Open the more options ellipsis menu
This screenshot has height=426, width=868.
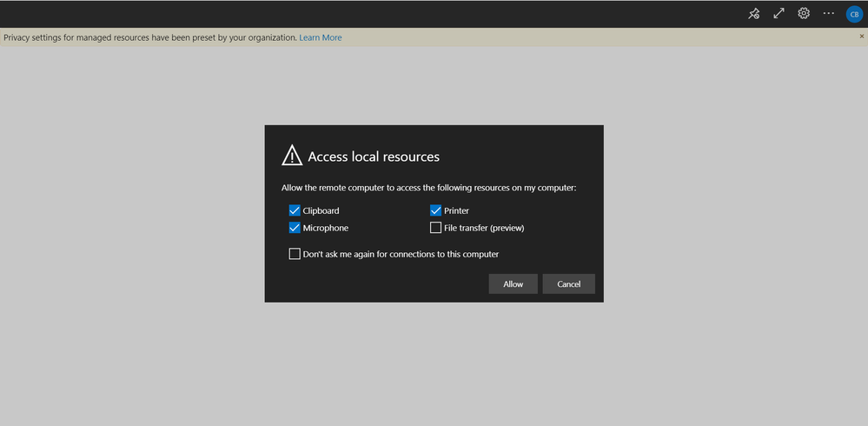tap(828, 14)
